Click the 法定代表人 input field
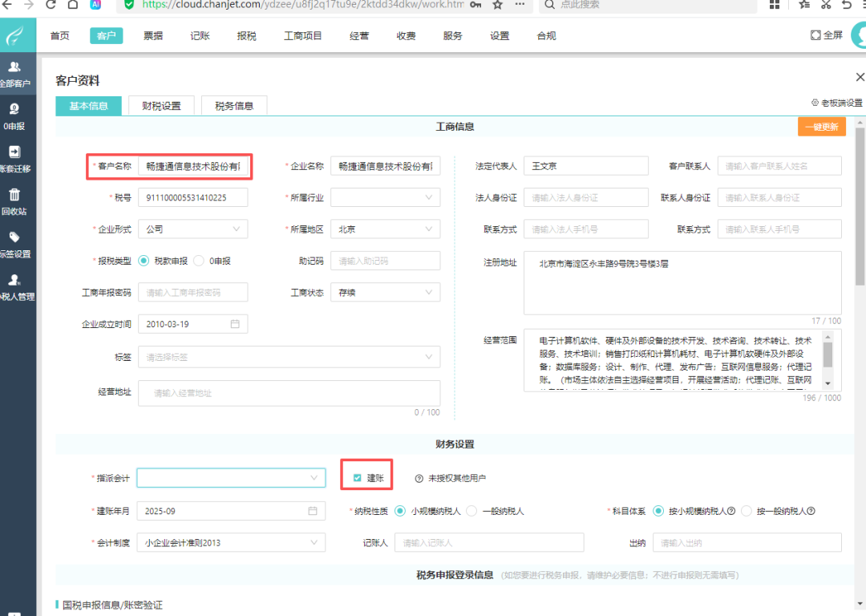This screenshot has height=616, width=866. coord(586,166)
